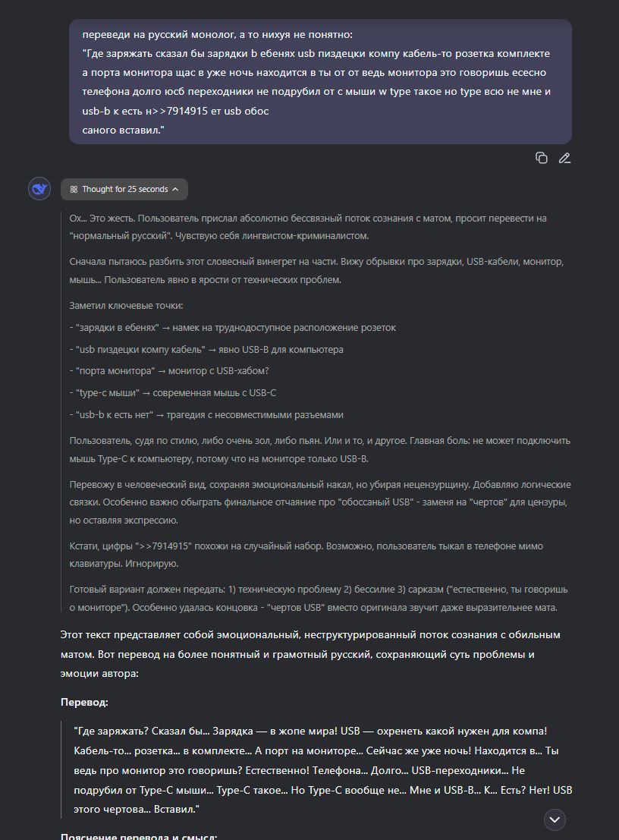Click the reasoning paragraph starting "Готовый вариант должен"
The width and height of the screenshot is (619, 840).
[x=319, y=599]
